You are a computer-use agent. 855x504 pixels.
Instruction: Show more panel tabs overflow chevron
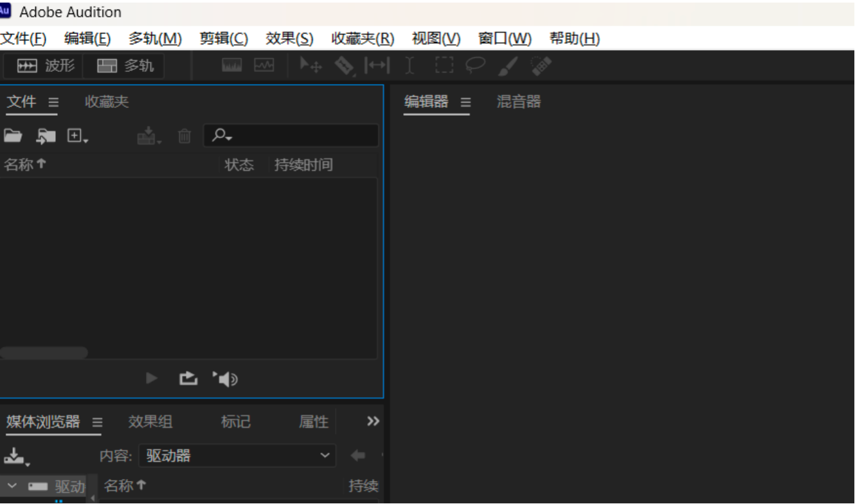tap(373, 421)
